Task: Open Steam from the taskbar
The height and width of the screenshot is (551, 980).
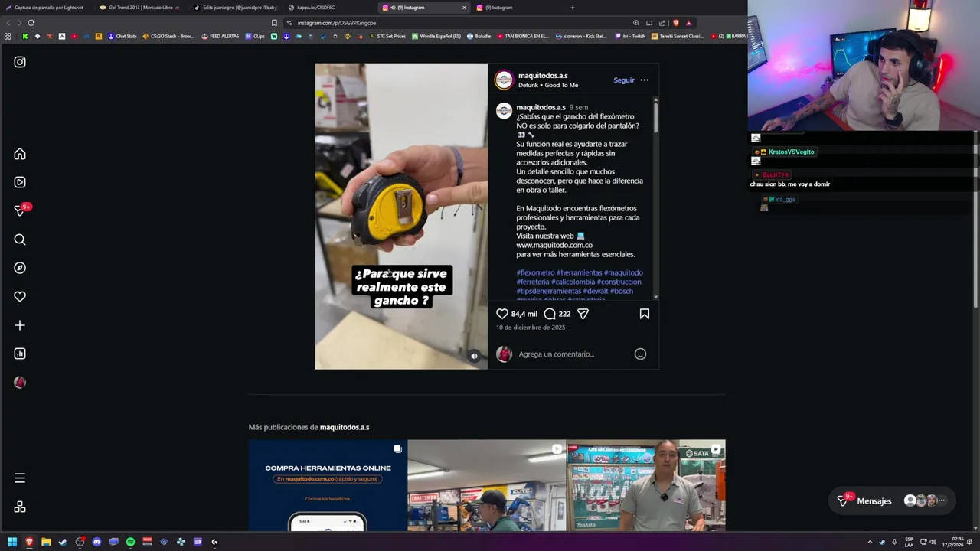Action: coord(63,542)
